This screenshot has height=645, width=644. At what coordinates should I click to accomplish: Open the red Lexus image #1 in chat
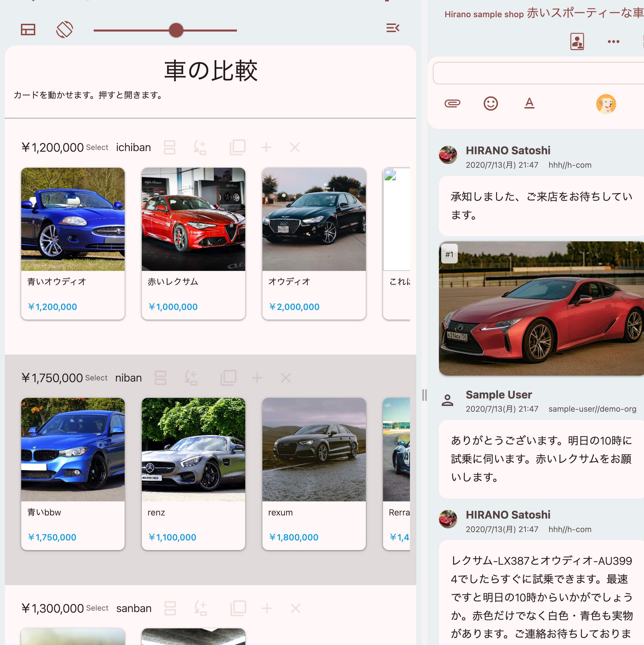pyautogui.click(x=541, y=308)
